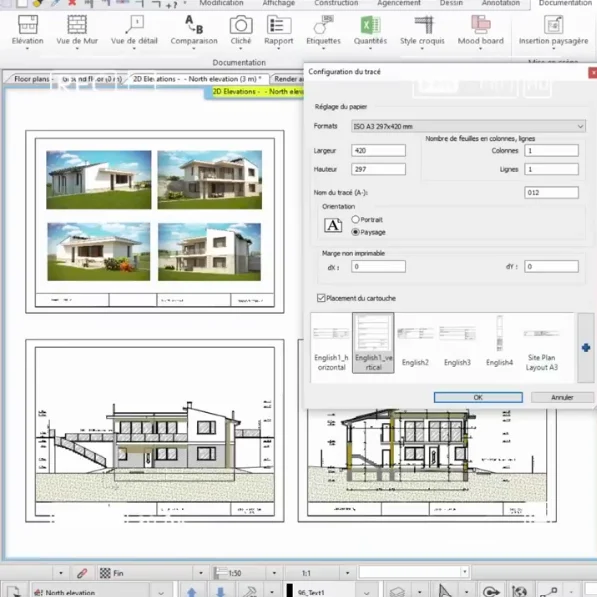Select the Vue de Mur tool

77,30
